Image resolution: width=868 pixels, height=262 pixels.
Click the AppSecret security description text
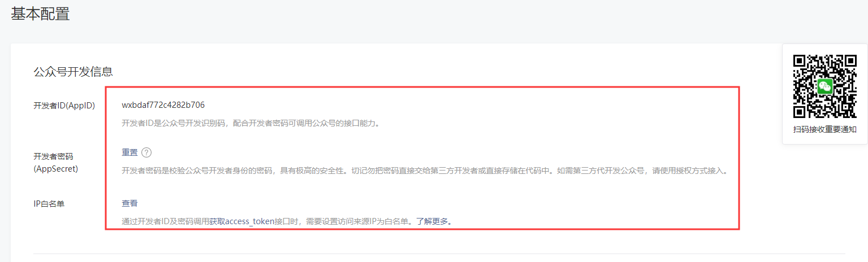coord(424,171)
